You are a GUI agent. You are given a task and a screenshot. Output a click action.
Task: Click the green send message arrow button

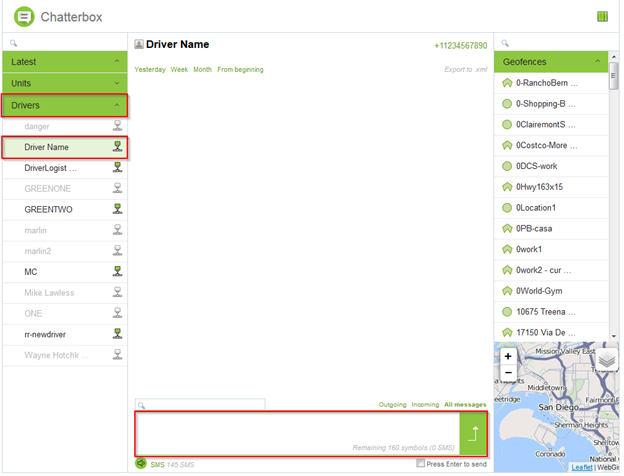click(474, 433)
